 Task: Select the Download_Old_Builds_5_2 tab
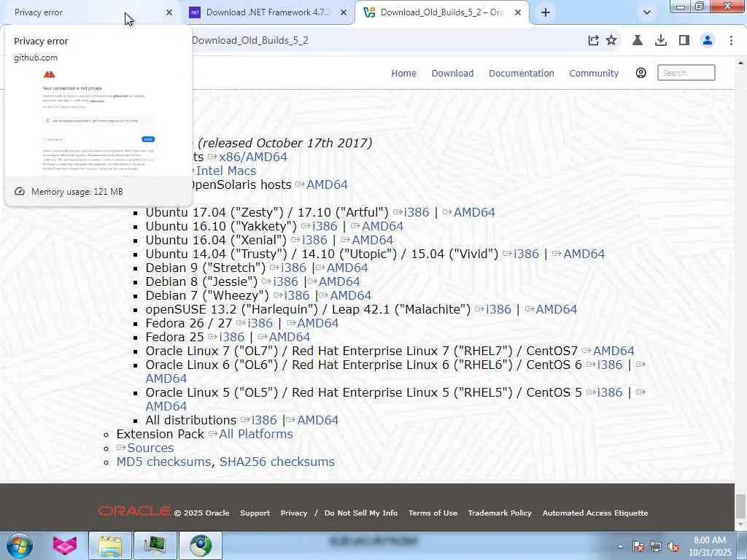tap(441, 12)
